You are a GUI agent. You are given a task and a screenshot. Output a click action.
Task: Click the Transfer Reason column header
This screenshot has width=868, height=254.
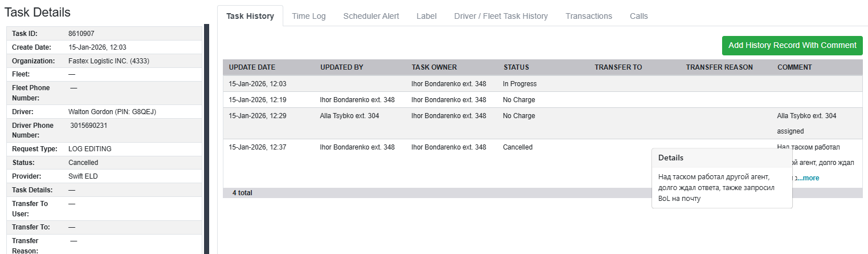click(719, 67)
